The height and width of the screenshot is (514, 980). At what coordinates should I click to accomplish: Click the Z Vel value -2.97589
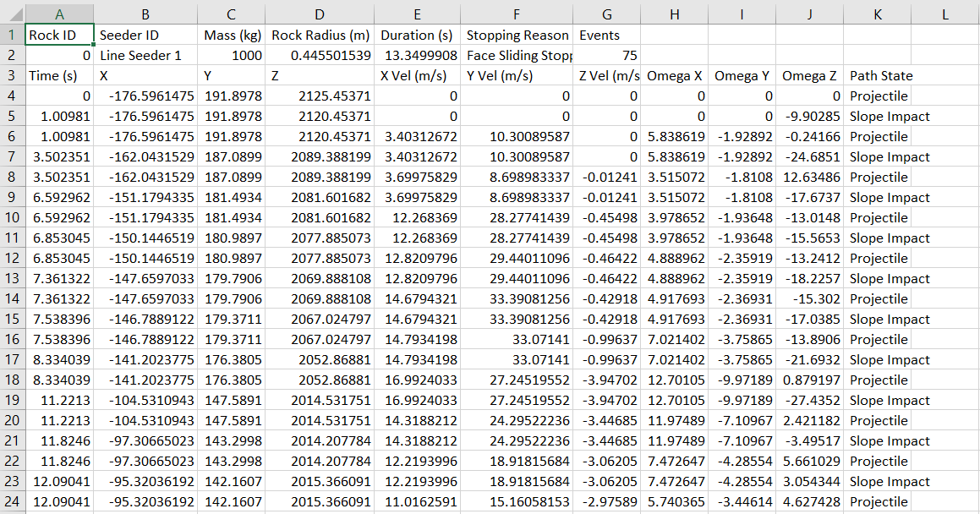[x=606, y=501]
